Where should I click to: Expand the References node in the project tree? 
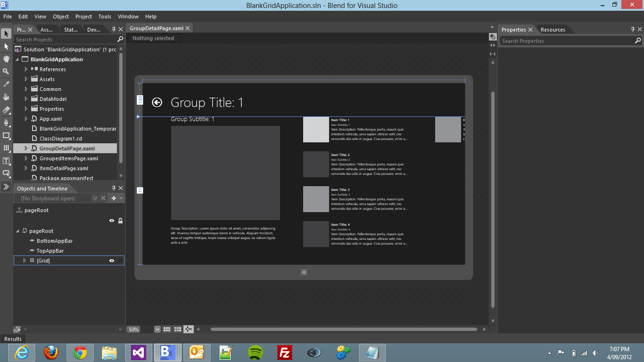click(26, 69)
